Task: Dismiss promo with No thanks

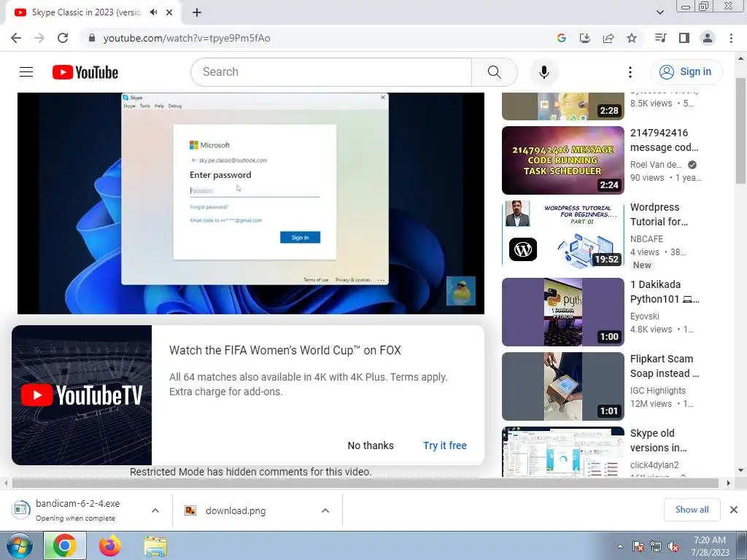Action: [x=371, y=446]
